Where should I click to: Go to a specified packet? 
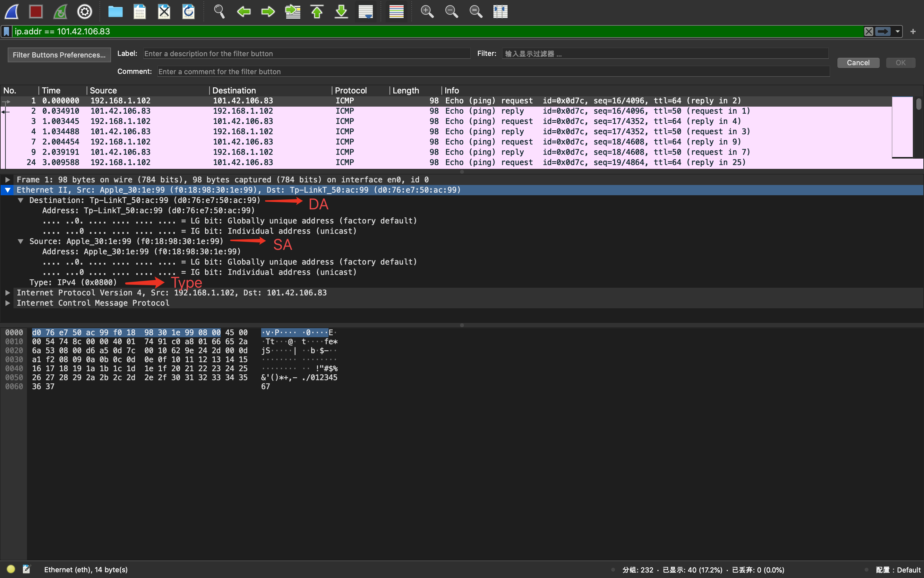pos(293,12)
